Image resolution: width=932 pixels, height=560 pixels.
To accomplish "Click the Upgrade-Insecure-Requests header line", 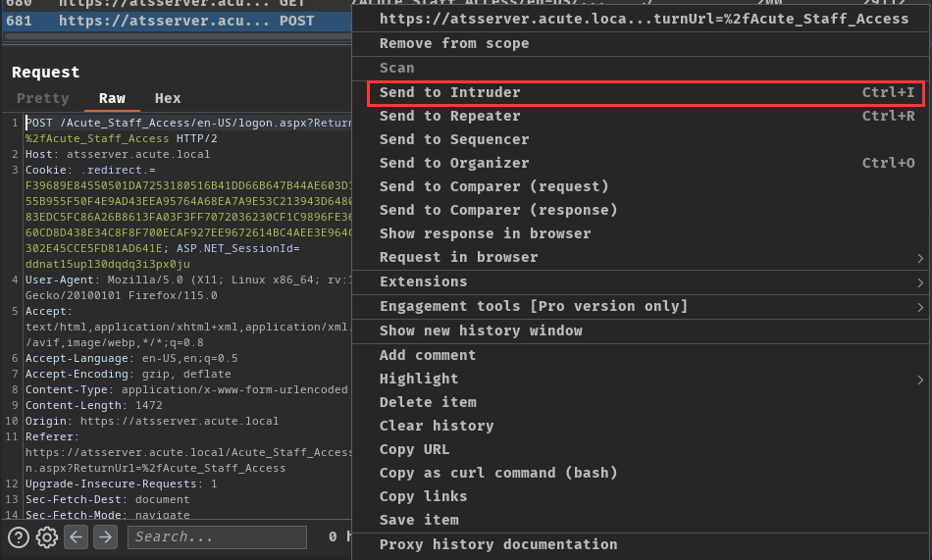I will 122,484.
